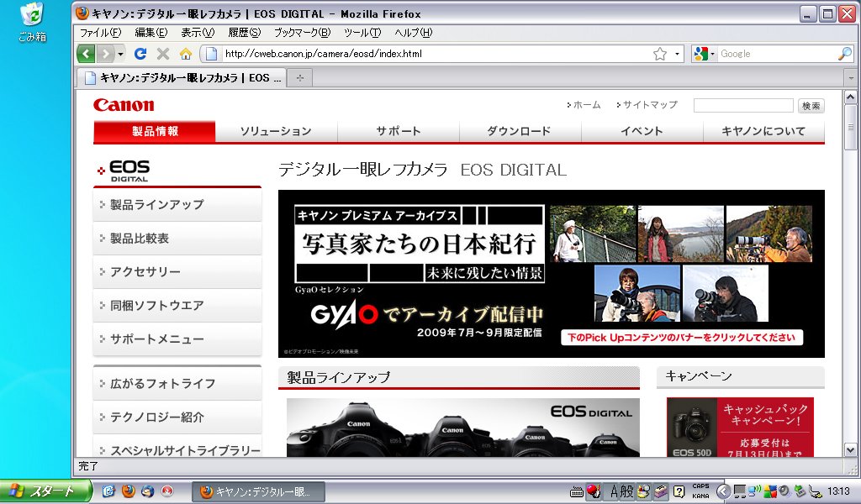
Task: Click the IME help question mark icon
Action: click(x=679, y=491)
